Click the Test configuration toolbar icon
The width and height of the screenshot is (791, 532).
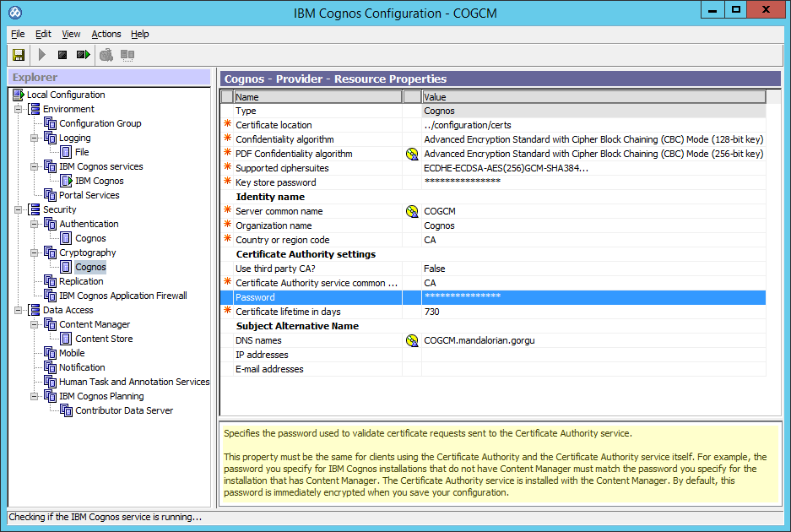106,55
